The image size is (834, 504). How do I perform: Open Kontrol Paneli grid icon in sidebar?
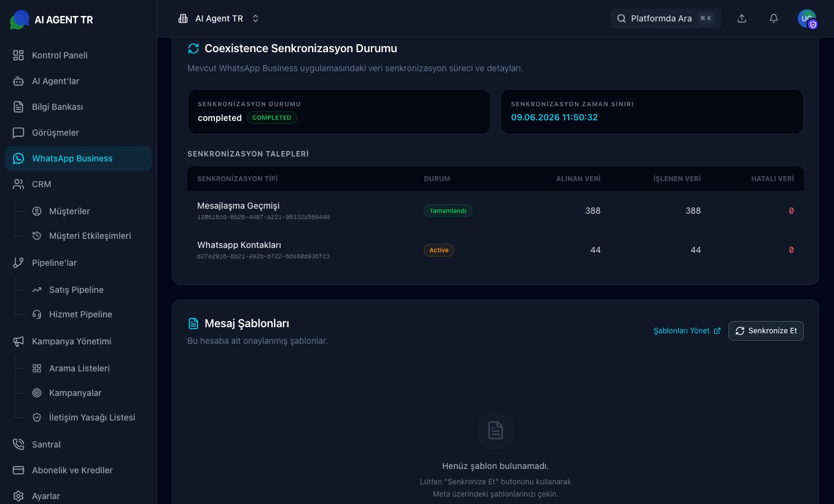coord(18,55)
